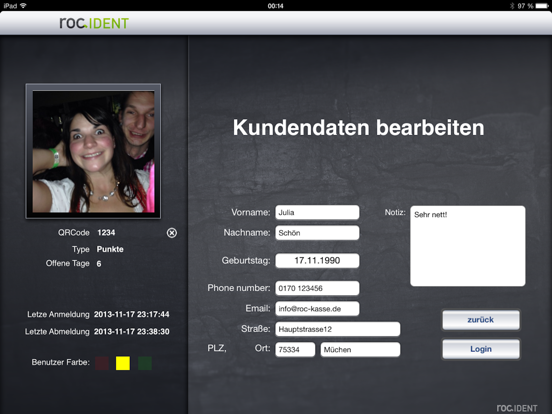552x414 pixels.
Task: Tap the Bluetooth icon in status bar
Action: [512, 6]
